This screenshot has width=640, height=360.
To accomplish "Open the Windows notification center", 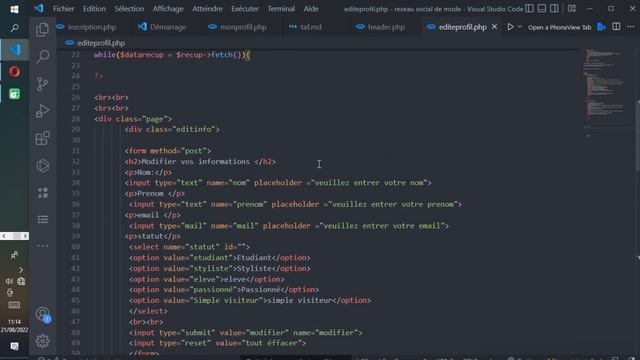I will (x=14, y=347).
